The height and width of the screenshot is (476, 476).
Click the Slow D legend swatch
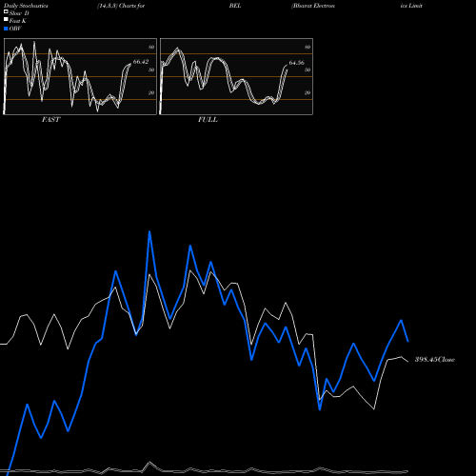coord(6,12)
